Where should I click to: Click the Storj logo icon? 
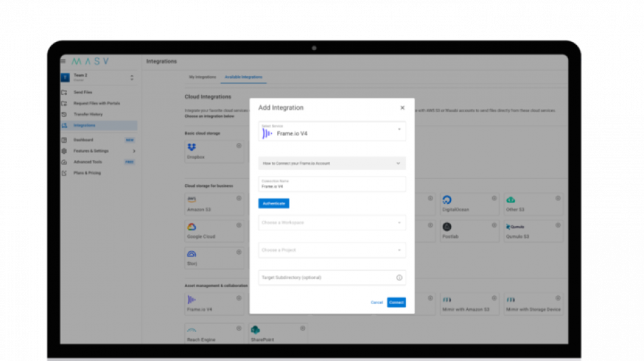point(192,254)
